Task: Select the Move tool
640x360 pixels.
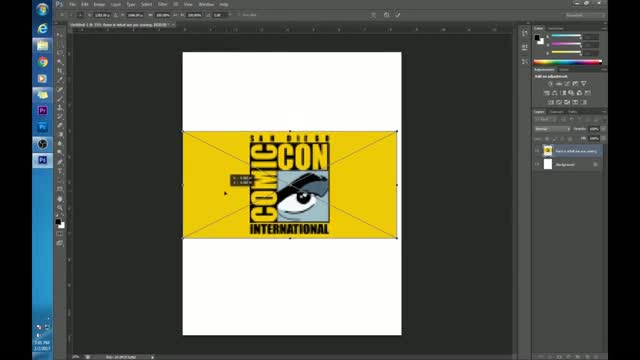Action: (x=60, y=35)
